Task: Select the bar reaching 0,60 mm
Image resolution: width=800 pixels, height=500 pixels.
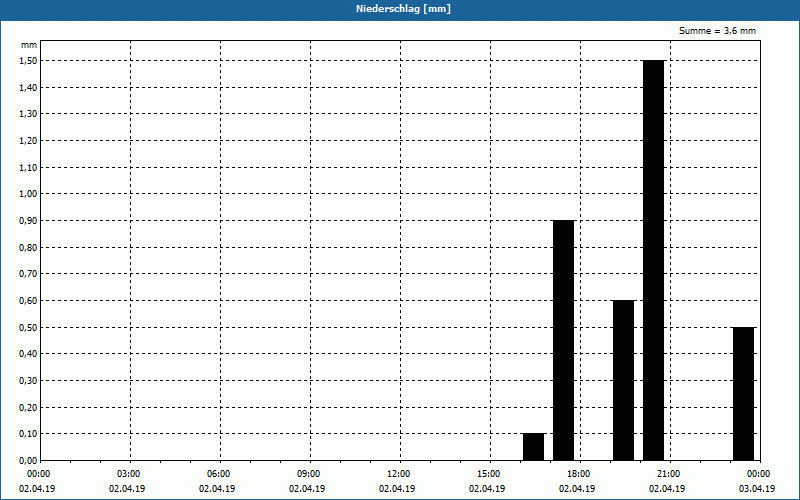Action: (623, 380)
